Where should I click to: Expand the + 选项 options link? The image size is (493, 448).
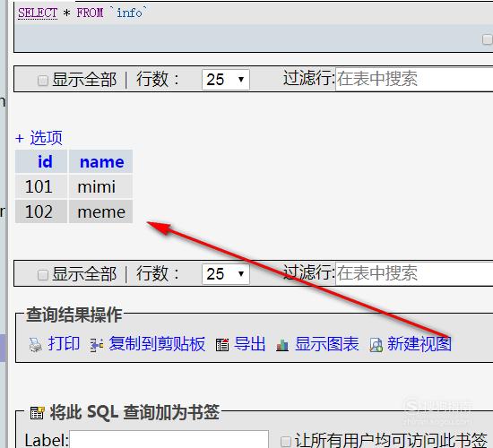(x=39, y=138)
